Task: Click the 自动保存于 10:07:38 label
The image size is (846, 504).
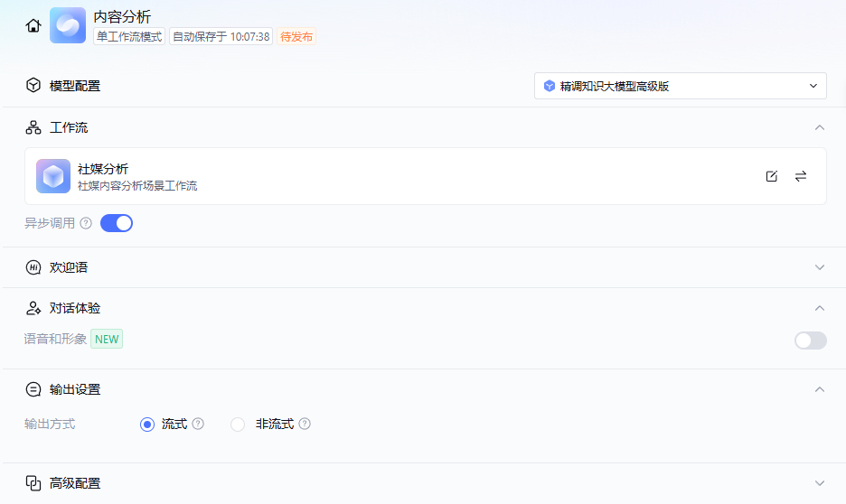Action: point(221,37)
